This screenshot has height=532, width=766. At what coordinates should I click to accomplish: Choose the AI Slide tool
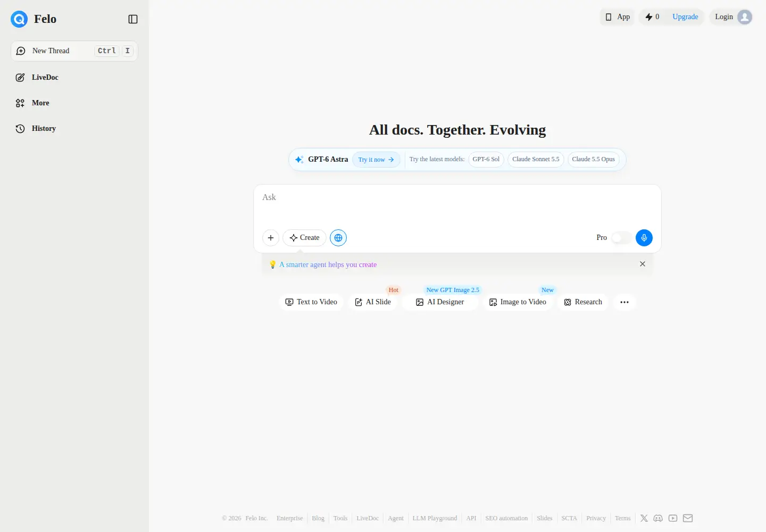(373, 302)
